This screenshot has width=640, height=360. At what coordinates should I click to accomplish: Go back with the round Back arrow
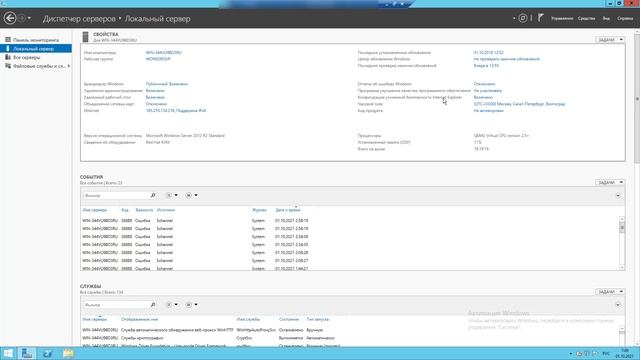coord(10,18)
